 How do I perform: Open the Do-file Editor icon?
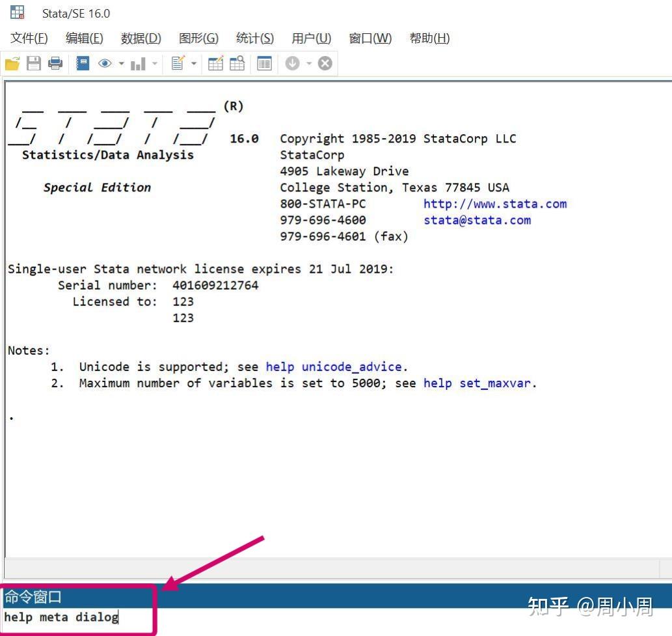click(x=178, y=64)
